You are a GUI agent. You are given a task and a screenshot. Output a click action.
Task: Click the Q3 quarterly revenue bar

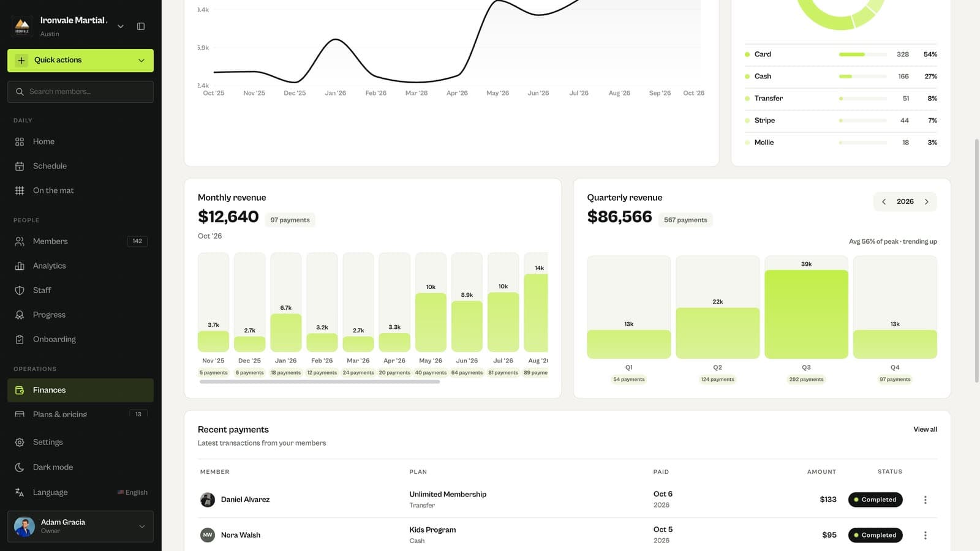coord(806,314)
